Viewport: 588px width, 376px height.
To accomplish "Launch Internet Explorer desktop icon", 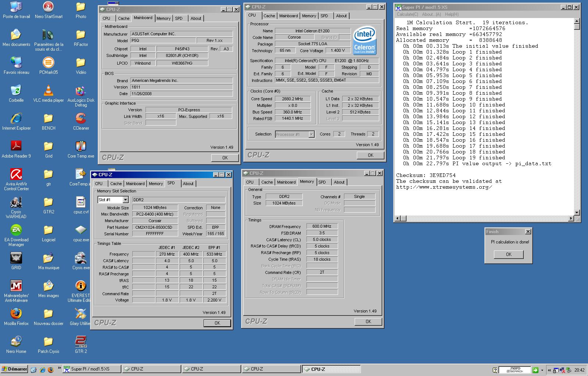I will pyautogui.click(x=16, y=122).
